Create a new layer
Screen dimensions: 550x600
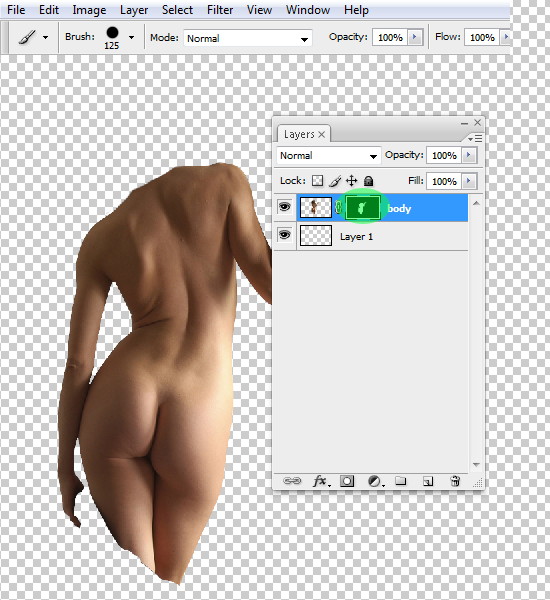[428, 481]
